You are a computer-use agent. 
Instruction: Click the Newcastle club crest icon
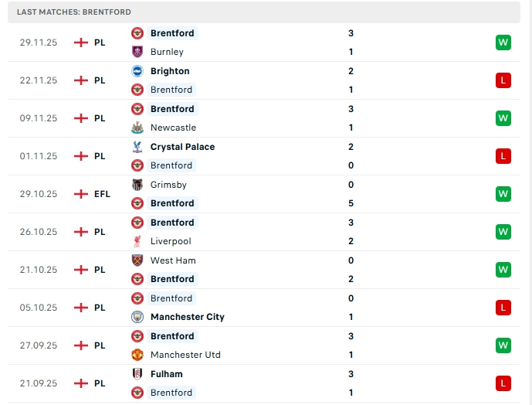(137, 128)
